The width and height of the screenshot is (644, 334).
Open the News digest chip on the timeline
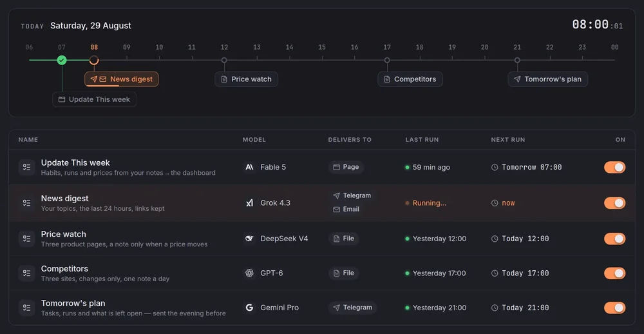click(x=122, y=79)
